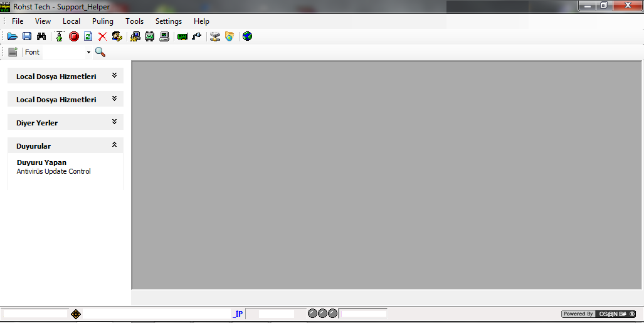Open the Help menu
The height and width of the screenshot is (323, 644).
tap(202, 21)
